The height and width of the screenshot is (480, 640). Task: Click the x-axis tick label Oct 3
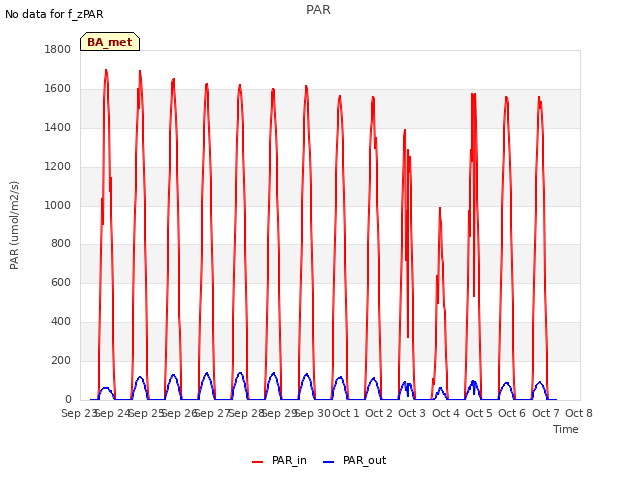click(412, 413)
